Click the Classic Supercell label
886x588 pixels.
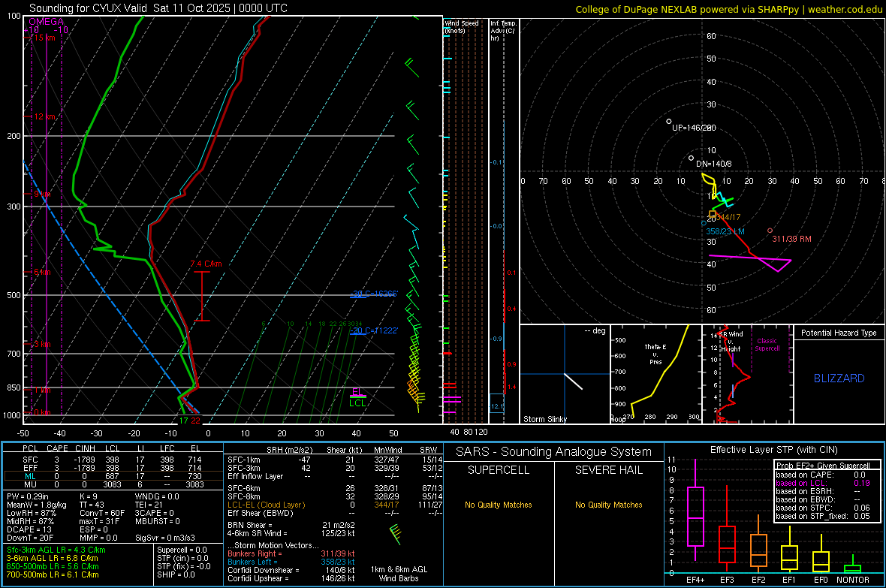pyautogui.click(x=767, y=345)
